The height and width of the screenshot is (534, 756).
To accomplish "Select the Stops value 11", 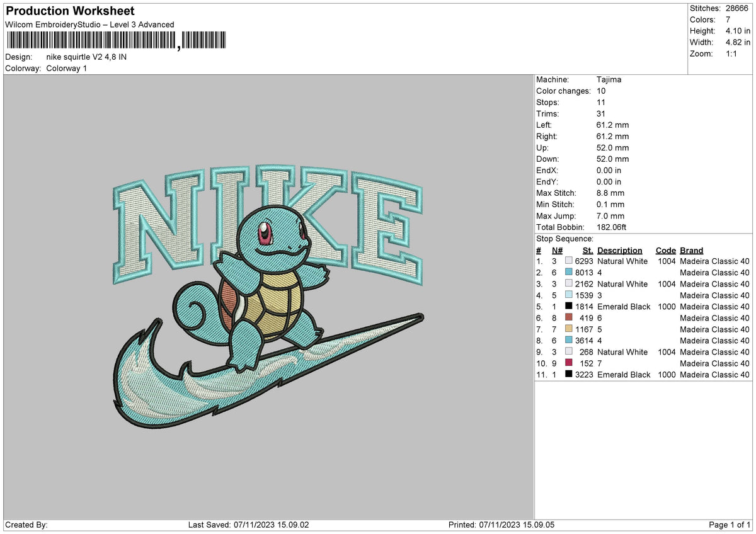I will (x=601, y=102).
